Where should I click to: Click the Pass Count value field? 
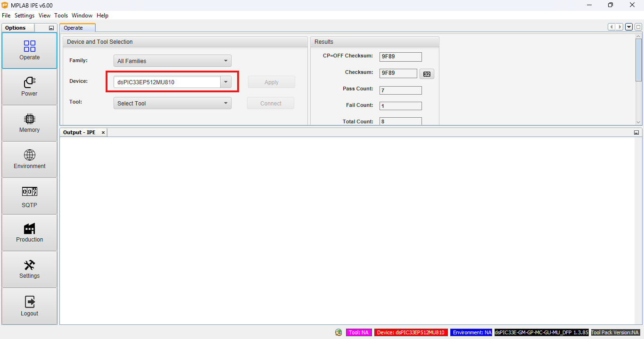pos(401,90)
